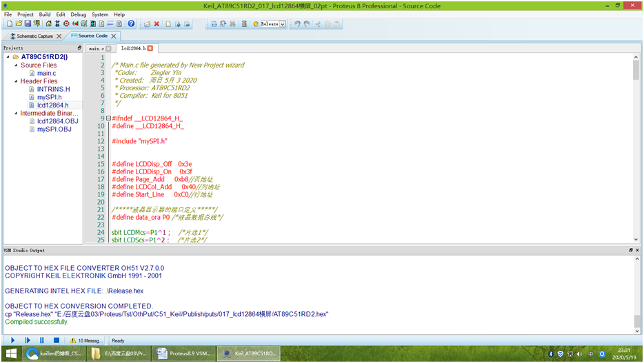The width and height of the screenshot is (644, 363).
Task: Click the Rebuild Project icon with red arrow
Action: coord(223,24)
